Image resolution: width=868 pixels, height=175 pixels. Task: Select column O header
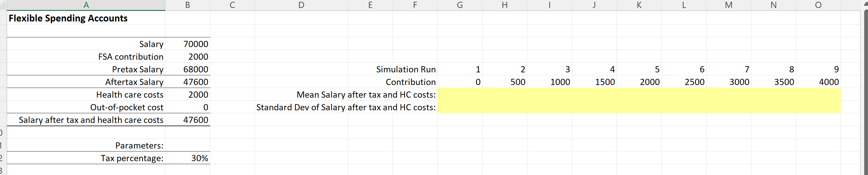[818, 5]
